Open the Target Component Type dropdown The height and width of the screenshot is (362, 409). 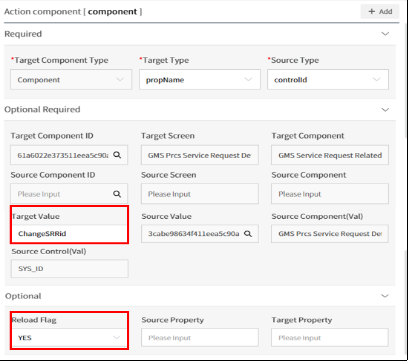pos(71,80)
